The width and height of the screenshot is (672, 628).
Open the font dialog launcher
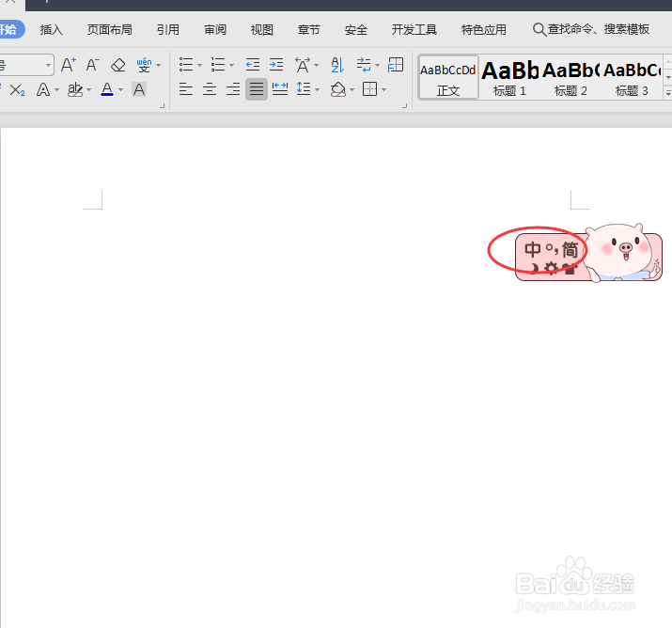pos(162,105)
